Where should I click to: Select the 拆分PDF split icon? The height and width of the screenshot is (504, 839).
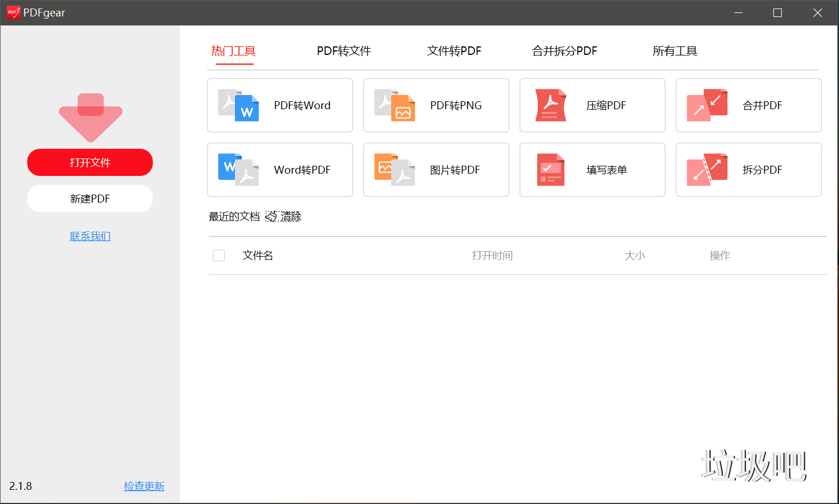point(707,170)
